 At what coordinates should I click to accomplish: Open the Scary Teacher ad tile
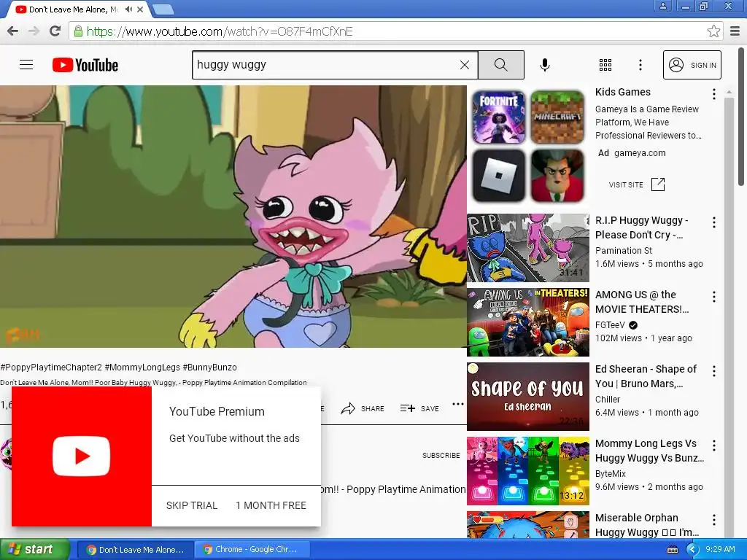(x=557, y=176)
